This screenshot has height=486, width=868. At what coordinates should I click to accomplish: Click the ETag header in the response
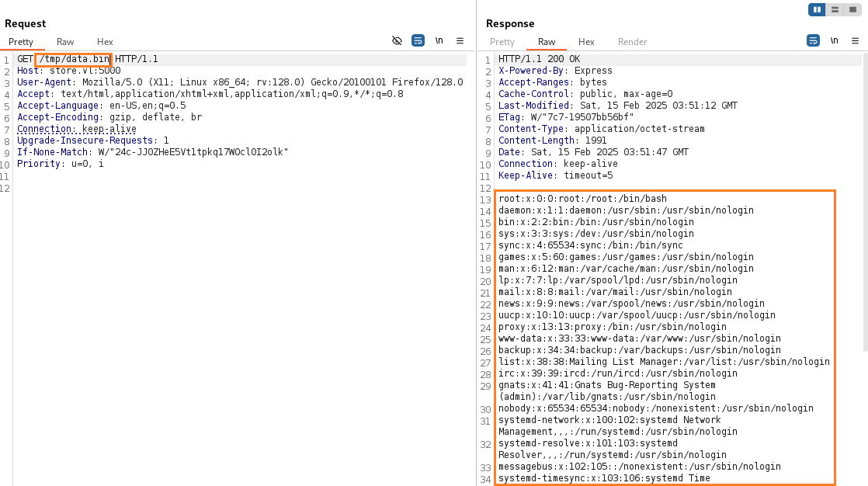566,116
